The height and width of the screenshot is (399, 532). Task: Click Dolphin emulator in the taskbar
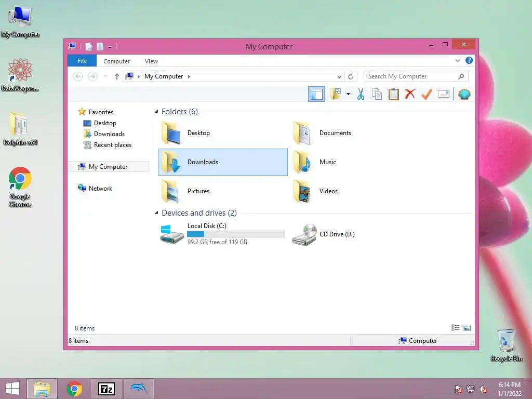tap(138, 389)
